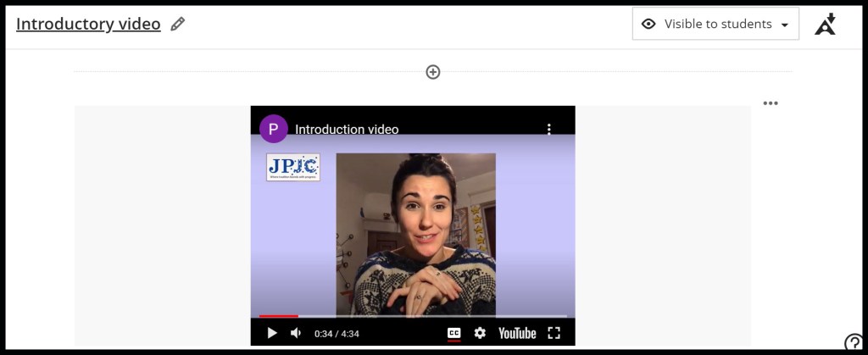This screenshot has width=868, height=355.
Task: Open the YouTube player's vertical three-dot menu
Action: tap(549, 129)
